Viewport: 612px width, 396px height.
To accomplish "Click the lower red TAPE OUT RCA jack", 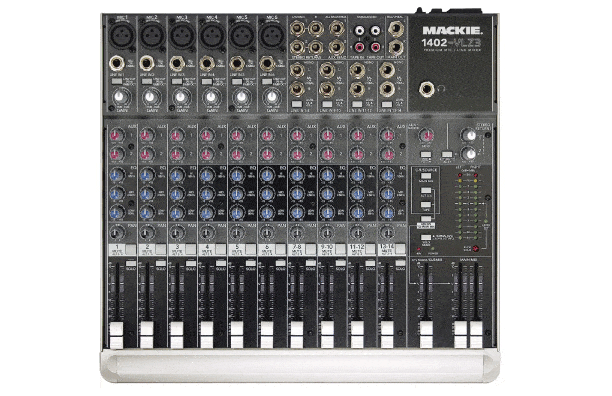I will (x=375, y=48).
